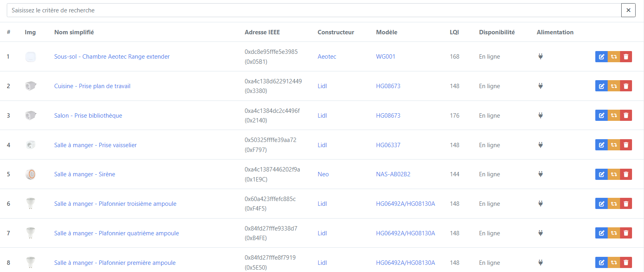This screenshot has width=644, height=272.
Task: Click power plug icon in Sirène row
Action: coord(540,174)
